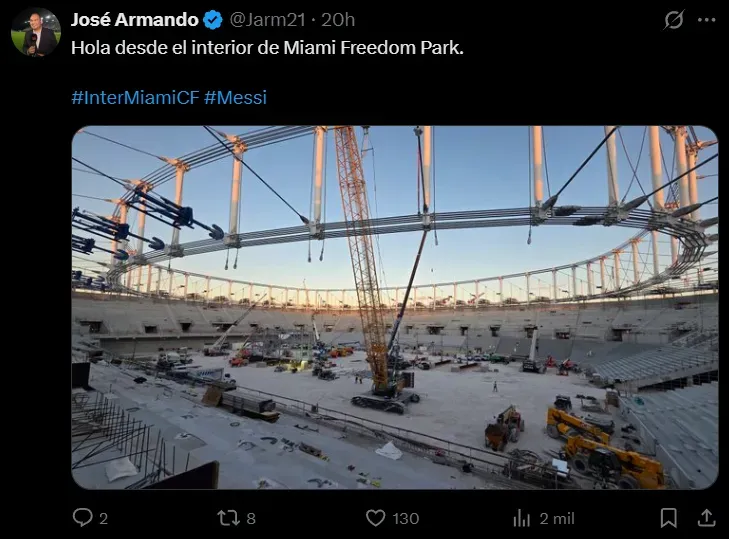Open the stadium construction photo

395,307
